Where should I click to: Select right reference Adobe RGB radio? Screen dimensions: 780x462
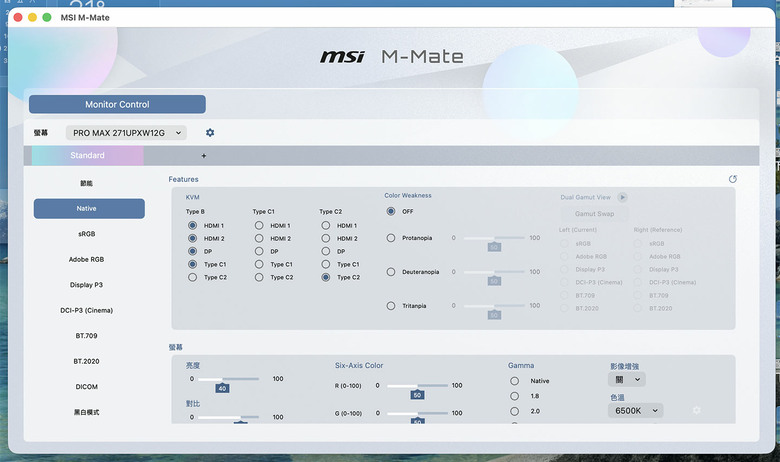(638, 257)
